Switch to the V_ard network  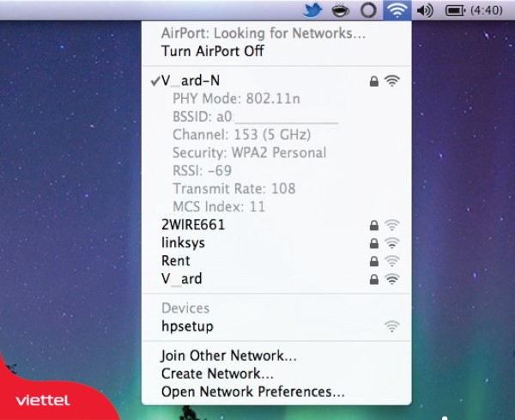181,279
